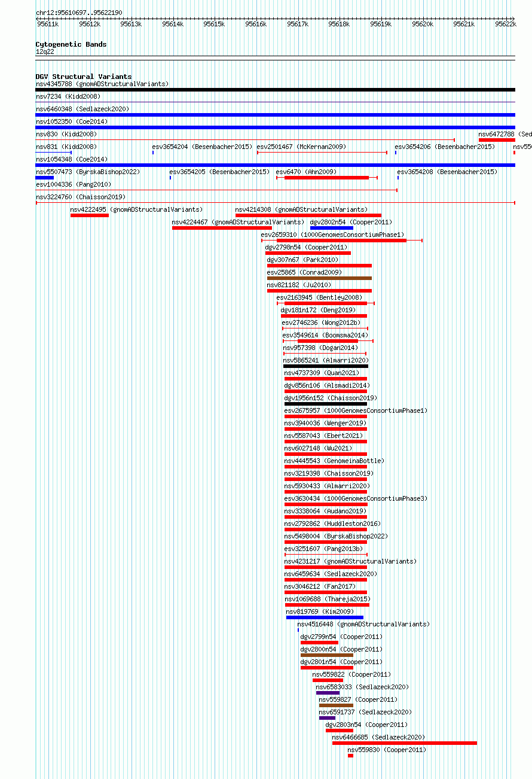Image resolution: width=532 pixels, height=779 pixels.
Task: Click nsv2792862 (Huddleston2016) label
Action: (333, 524)
